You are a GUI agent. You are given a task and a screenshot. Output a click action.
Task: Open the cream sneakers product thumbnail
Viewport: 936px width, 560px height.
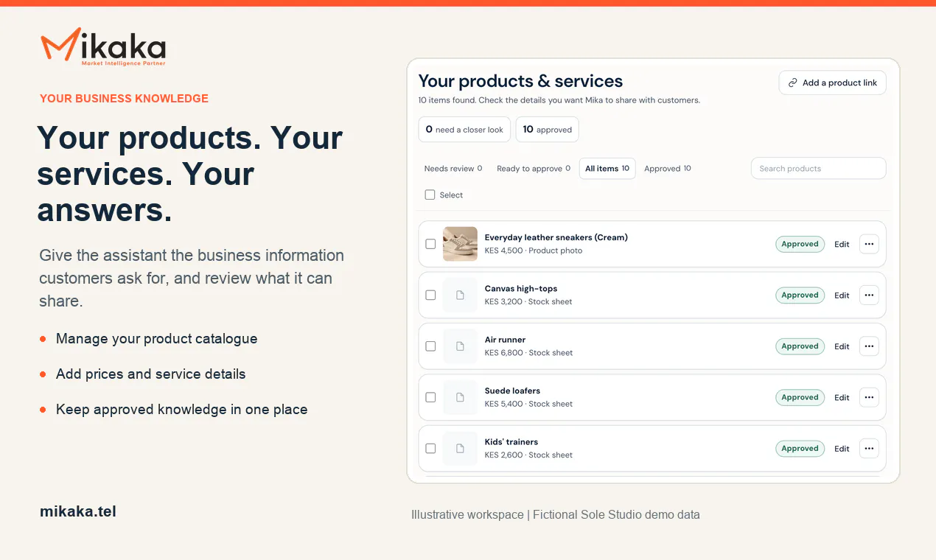pos(460,244)
